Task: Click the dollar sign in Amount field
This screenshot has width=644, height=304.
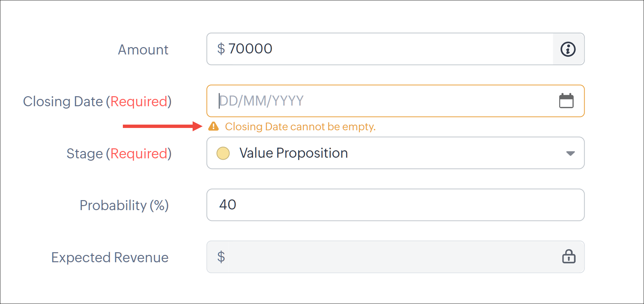Action: click(221, 49)
